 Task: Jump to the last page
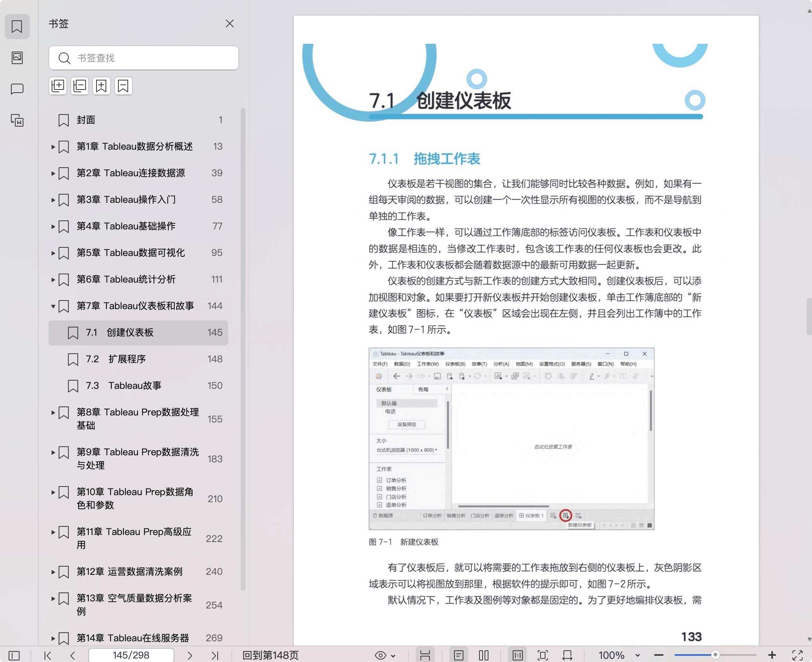(x=215, y=655)
